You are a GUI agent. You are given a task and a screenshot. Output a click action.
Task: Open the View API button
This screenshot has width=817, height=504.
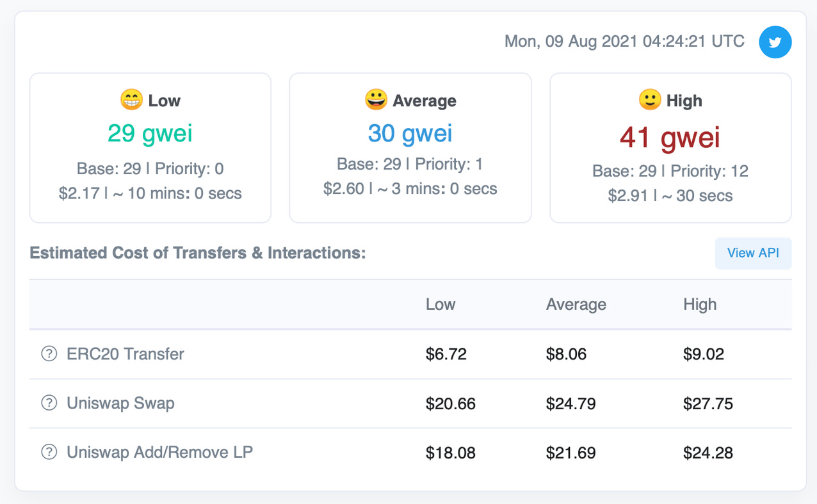(x=753, y=253)
